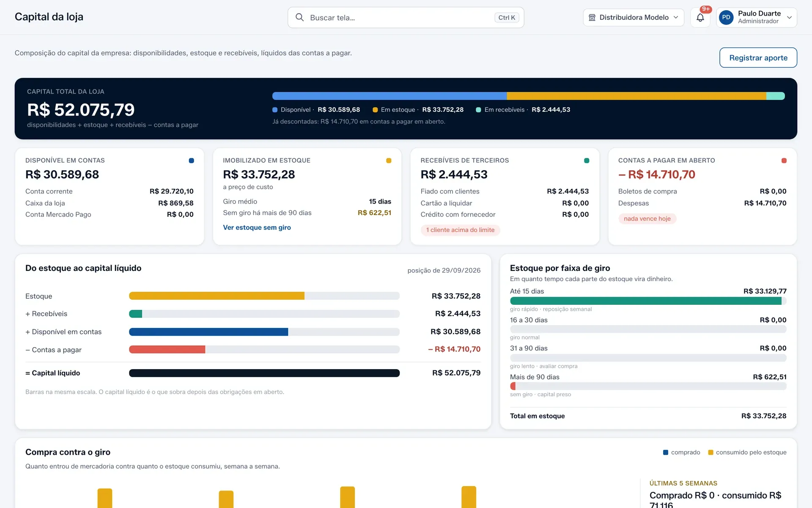
Task: Expand the Distribuidora Modelo company dropdown
Action: click(634, 17)
